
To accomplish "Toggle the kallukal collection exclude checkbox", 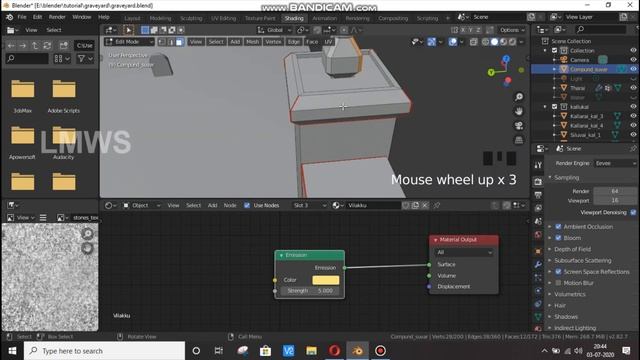I will click(554, 107).
